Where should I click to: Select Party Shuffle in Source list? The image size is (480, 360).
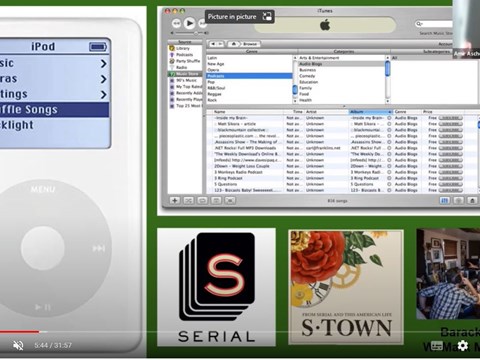(185, 61)
